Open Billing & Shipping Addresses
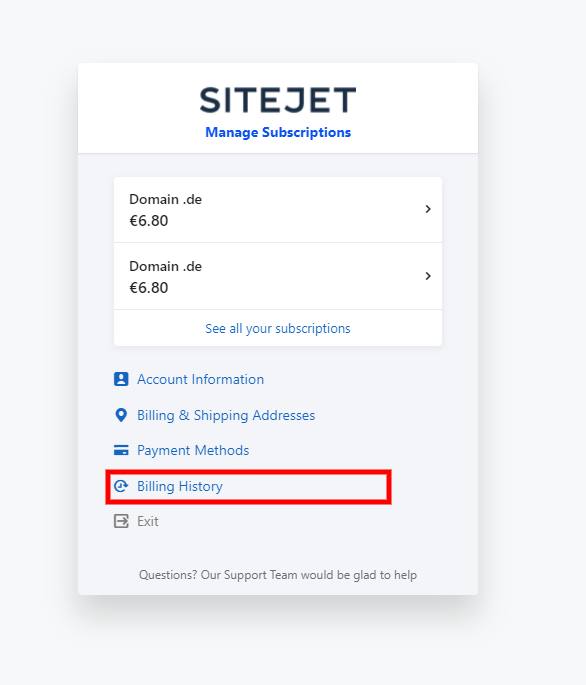The height and width of the screenshot is (685, 586). 226,415
